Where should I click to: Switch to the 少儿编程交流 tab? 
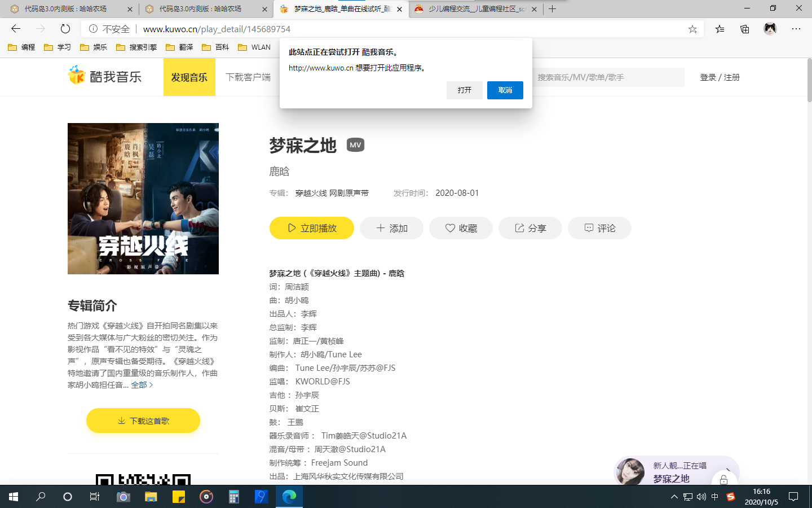click(476, 9)
